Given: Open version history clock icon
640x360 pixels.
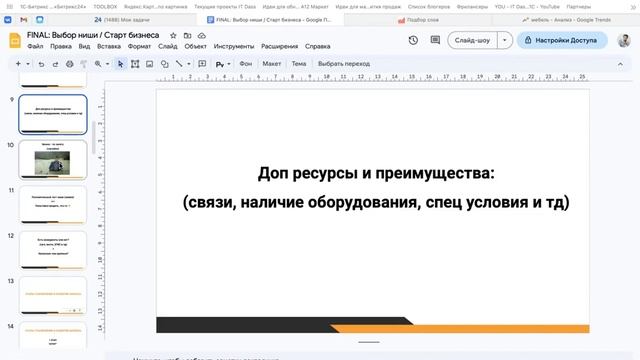Looking at the screenshot, I should pyautogui.click(x=413, y=40).
